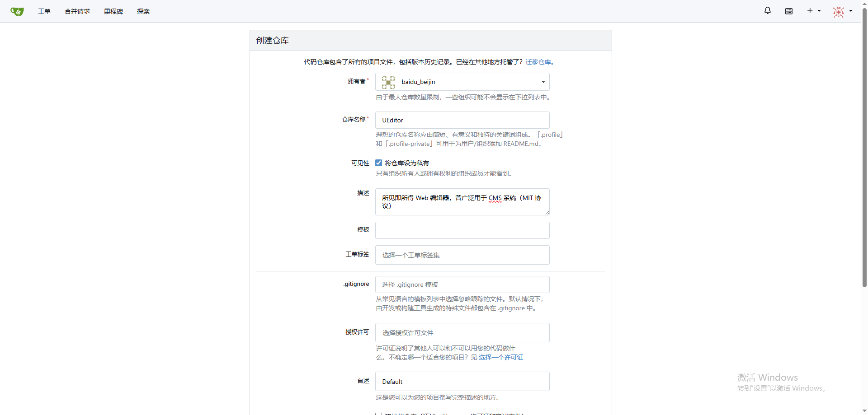
Task: Click the 可见性 label
Action: click(360, 163)
